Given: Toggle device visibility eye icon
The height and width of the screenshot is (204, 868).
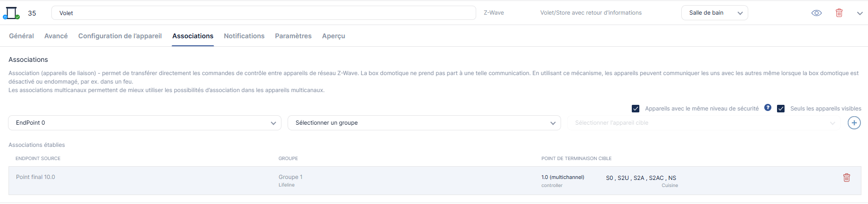Looking at the screenshot, I should click(x=816, y=13).
